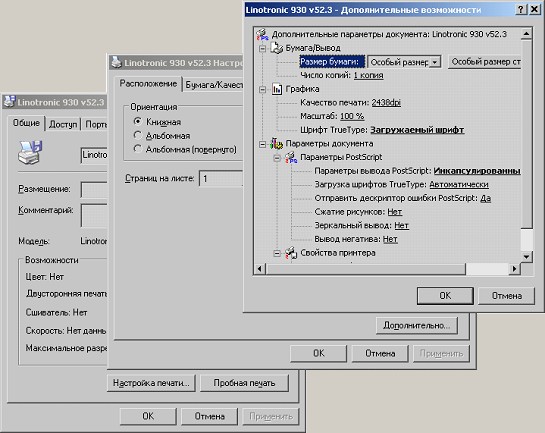The height and width of the screenshot is (433, 545).
Task: Click Отправить дескриптор ошибки value Да
Action: pyautogui.click(x=486, y=198)
